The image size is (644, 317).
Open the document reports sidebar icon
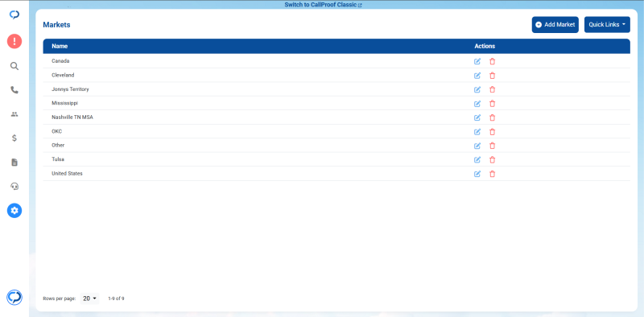pos(14,163)
